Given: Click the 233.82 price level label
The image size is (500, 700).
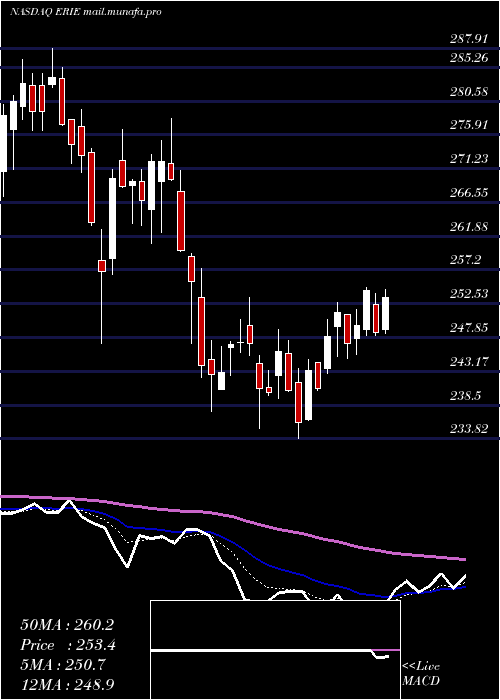Looking at the screenshot, I should (469, 429).
